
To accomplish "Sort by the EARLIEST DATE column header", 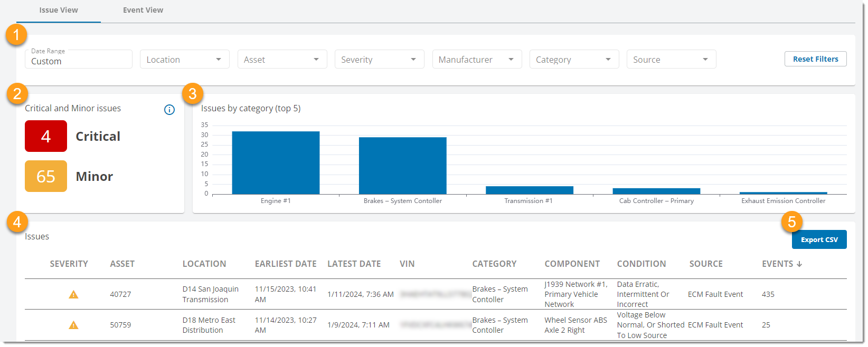I will point(286,264).
